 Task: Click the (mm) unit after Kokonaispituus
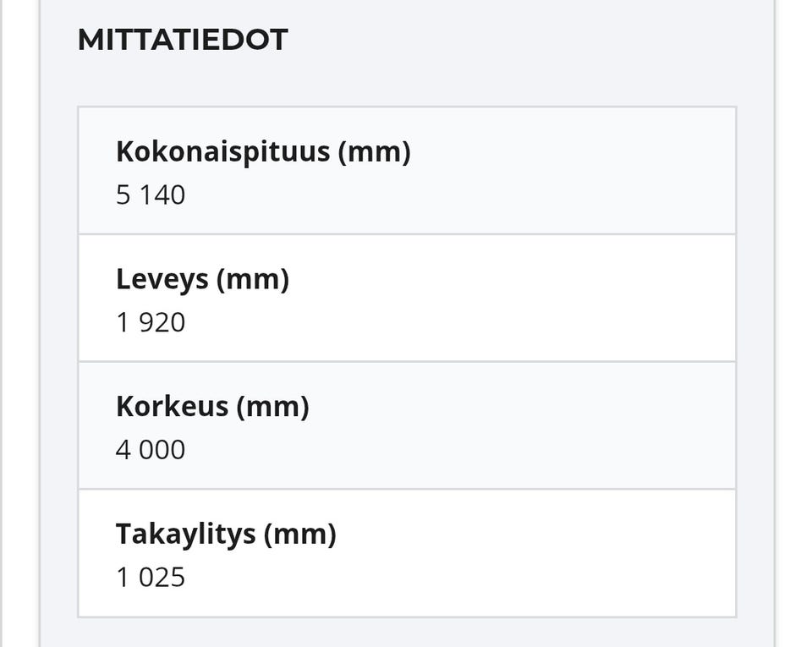click(374, 152)
